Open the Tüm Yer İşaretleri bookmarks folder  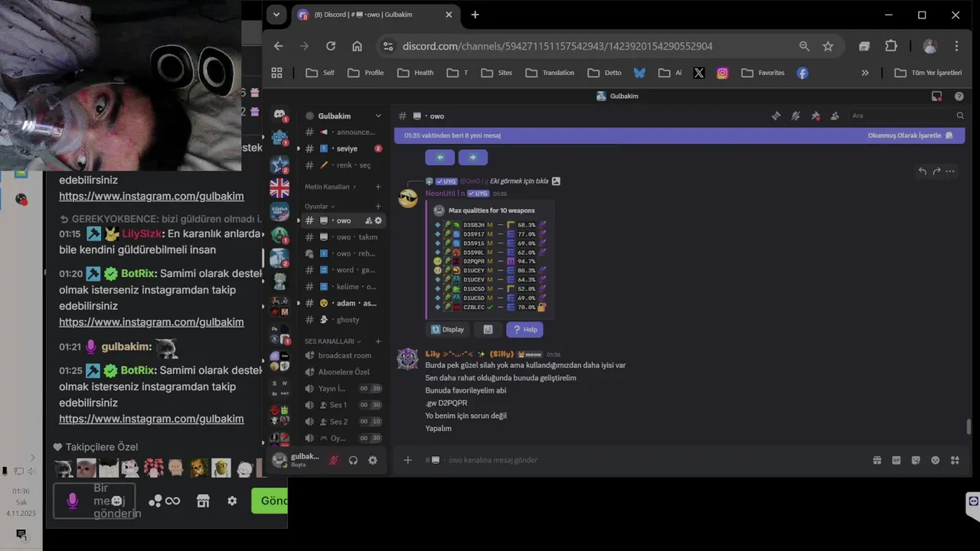tap(928, 73)
